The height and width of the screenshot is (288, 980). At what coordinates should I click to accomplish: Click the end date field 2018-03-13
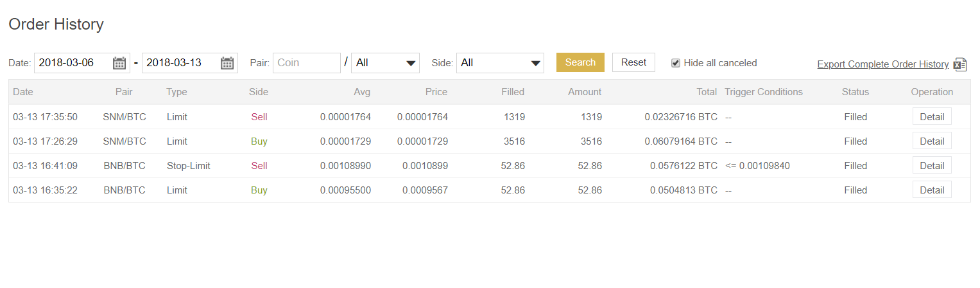pos(180,63)
